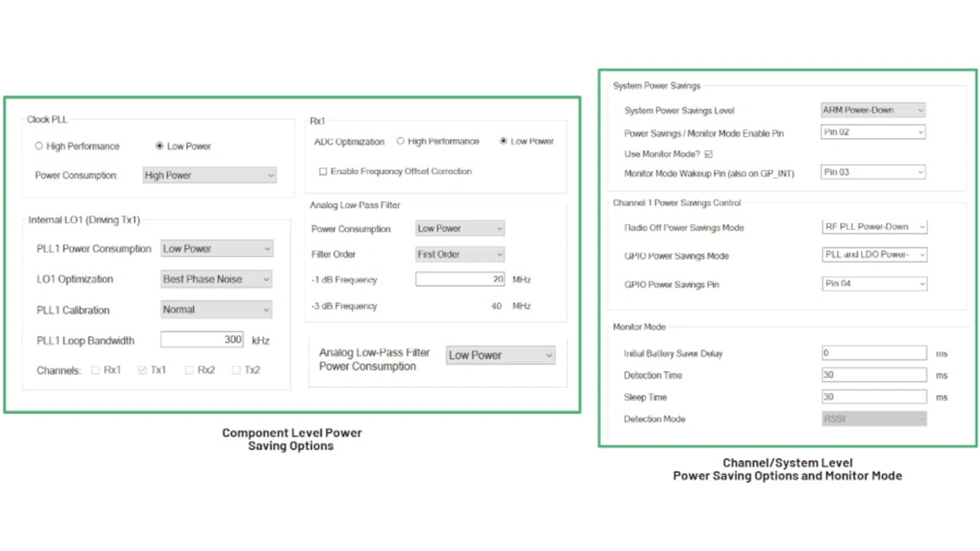The height and width of the screenshot is (551, 980).
Task: Select Rx1 ADC Optimization High Performance radio
Action: [x=400, y=142]
